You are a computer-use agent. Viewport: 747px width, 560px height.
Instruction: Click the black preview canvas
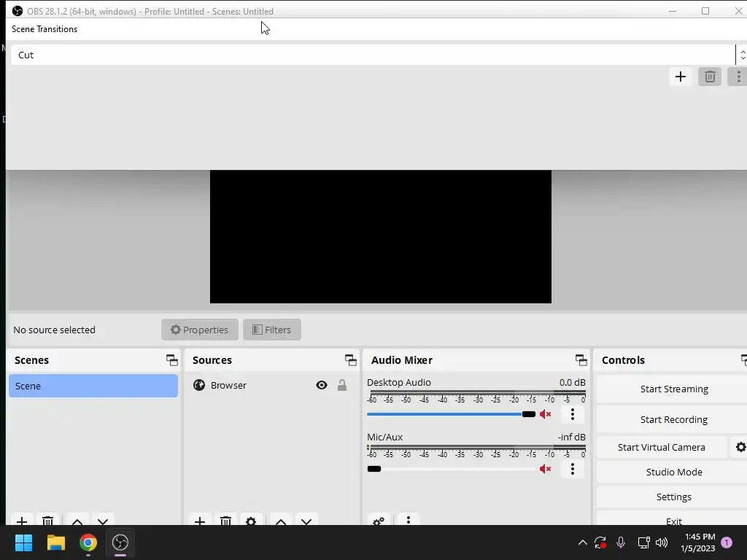(381, 237)
